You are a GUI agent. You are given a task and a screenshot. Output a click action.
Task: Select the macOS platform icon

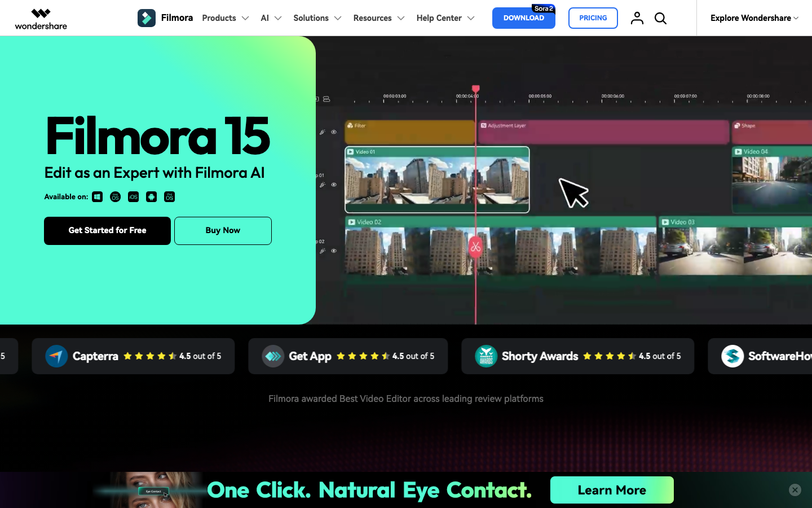click(116, 197)
